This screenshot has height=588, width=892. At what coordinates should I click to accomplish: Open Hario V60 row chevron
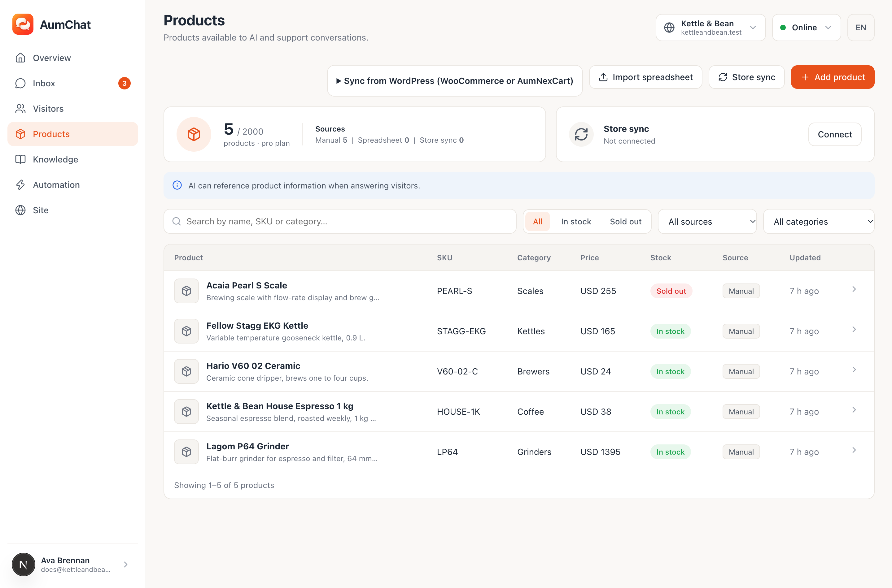click(x=854, y=370)
